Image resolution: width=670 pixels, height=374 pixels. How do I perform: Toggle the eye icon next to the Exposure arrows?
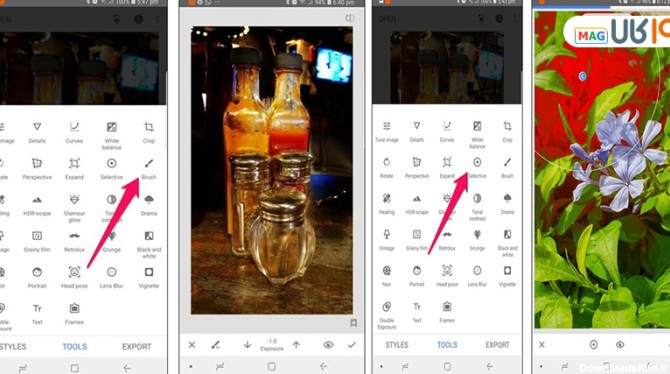328,345
